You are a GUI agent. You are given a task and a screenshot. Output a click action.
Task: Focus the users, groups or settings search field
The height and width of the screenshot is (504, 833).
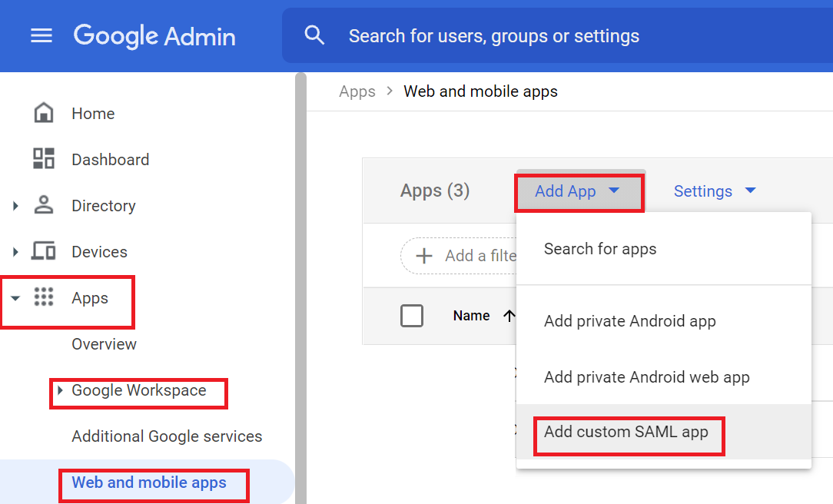557,35
